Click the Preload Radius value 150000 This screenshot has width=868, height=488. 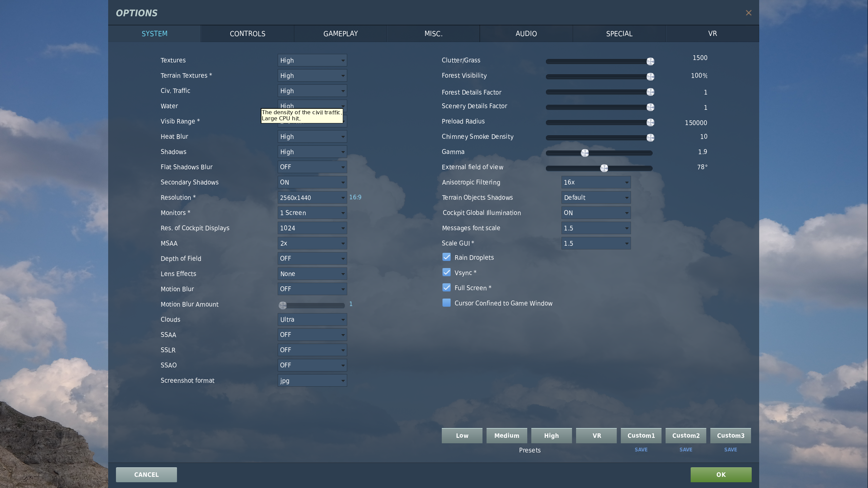696,123
